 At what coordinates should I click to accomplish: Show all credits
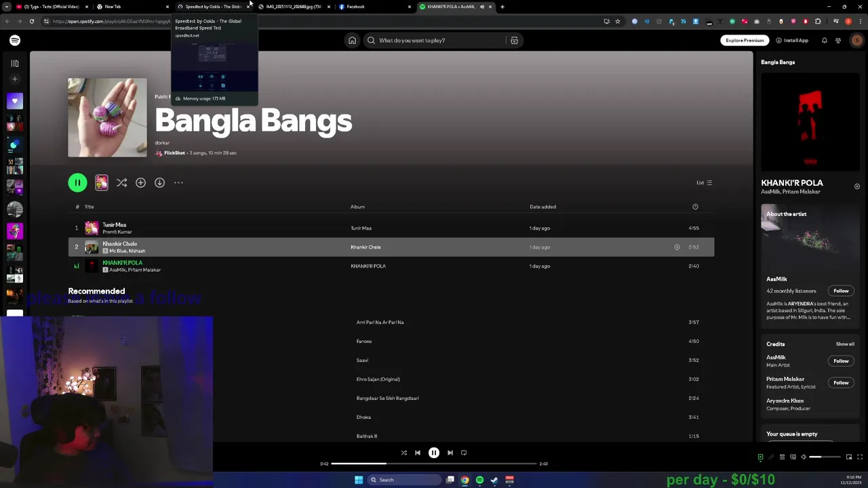[845, 344]
